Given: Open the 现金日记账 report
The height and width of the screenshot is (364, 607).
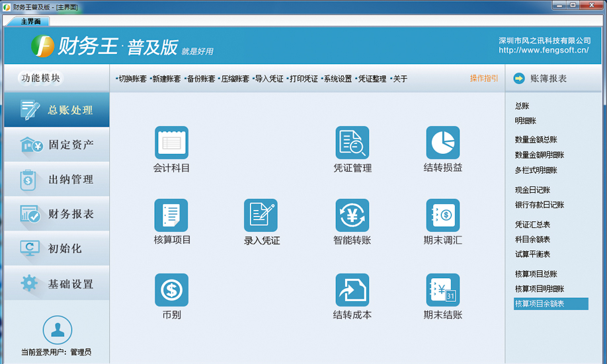Looking at the screenshot, I should tap(532, 190).
